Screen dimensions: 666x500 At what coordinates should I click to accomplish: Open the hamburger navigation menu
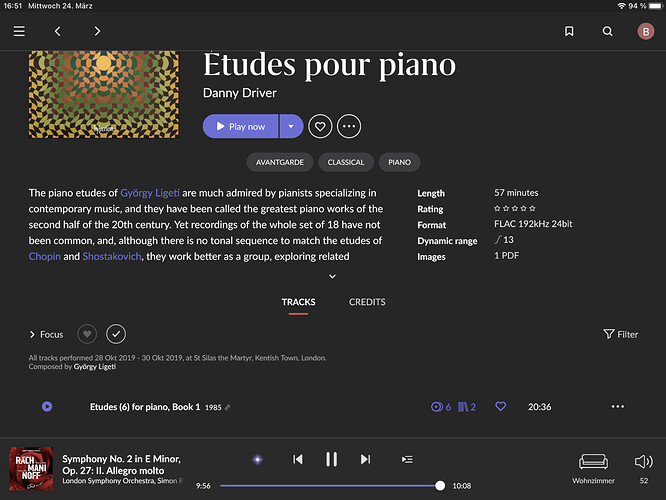tap(19, 31)
